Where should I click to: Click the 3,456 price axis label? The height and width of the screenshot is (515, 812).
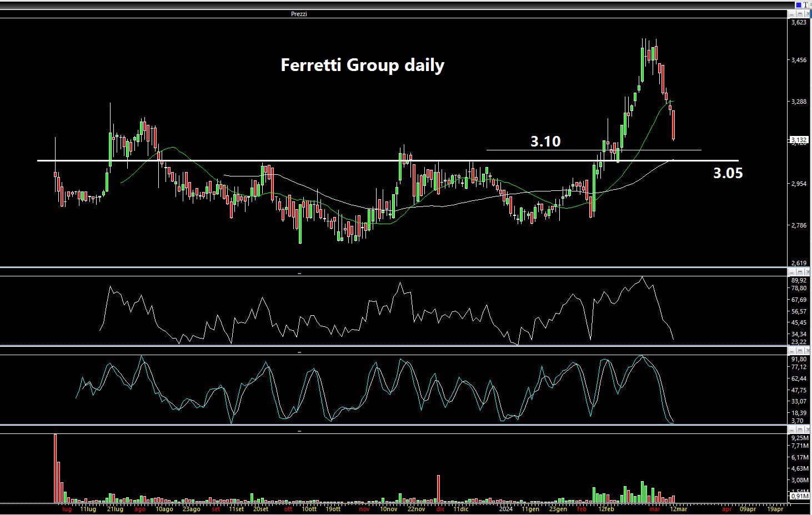pos(799,60)
